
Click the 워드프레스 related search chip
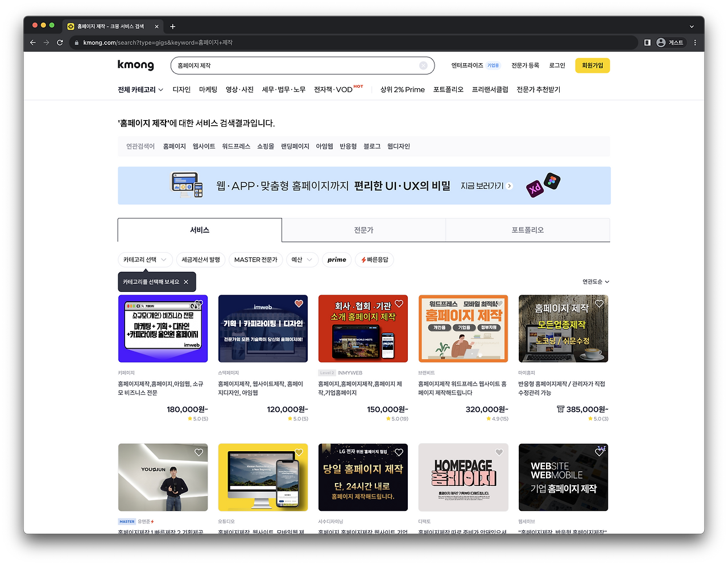237,146
